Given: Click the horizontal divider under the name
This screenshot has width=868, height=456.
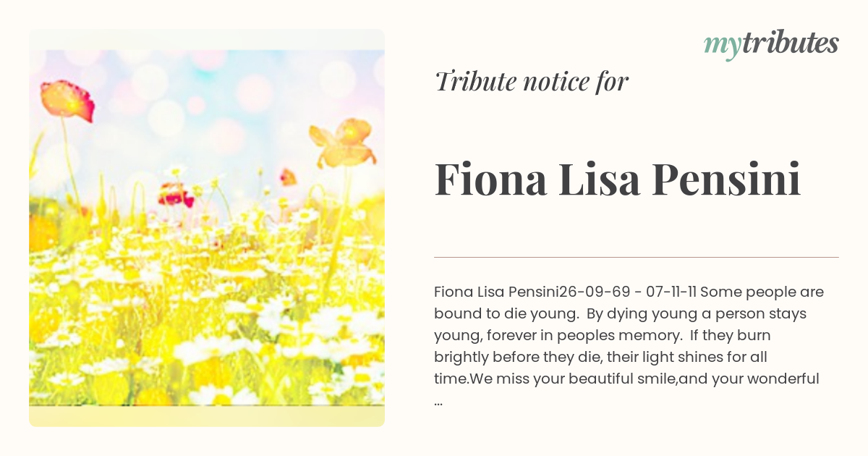Looking at the screenshot, I should click(x=636, y=257).
